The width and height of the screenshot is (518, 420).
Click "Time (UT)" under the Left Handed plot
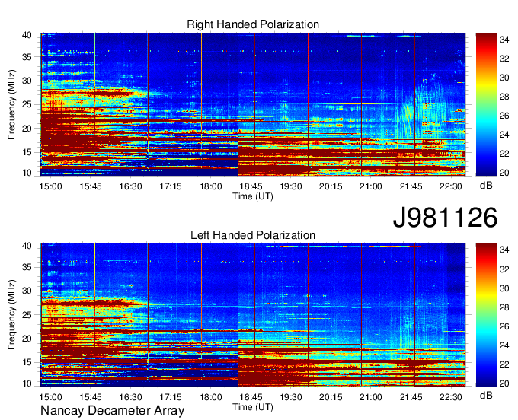[253, 407]
